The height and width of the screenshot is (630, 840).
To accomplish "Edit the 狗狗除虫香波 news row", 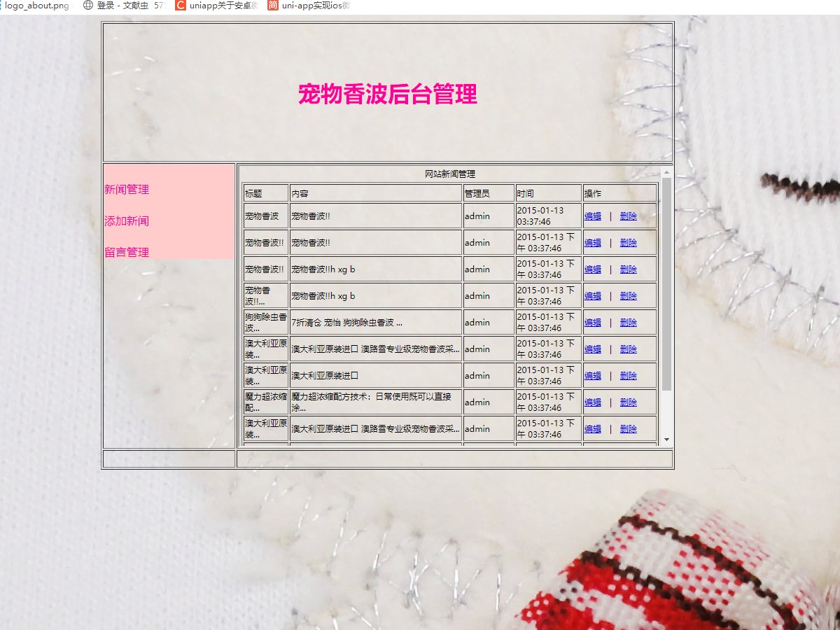I will tap(593, 323).
